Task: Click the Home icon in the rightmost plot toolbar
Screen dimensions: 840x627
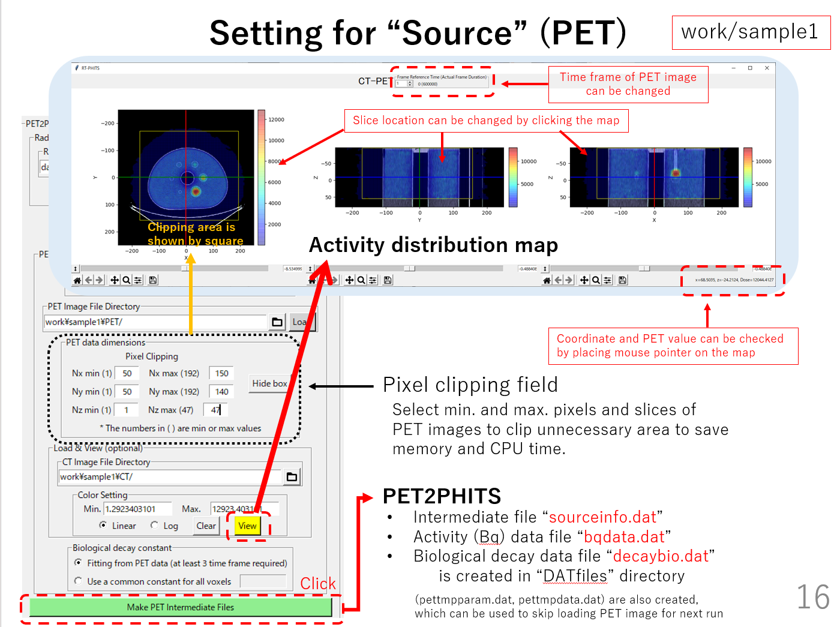Action: pyautogui.click(x=547, y=280)
